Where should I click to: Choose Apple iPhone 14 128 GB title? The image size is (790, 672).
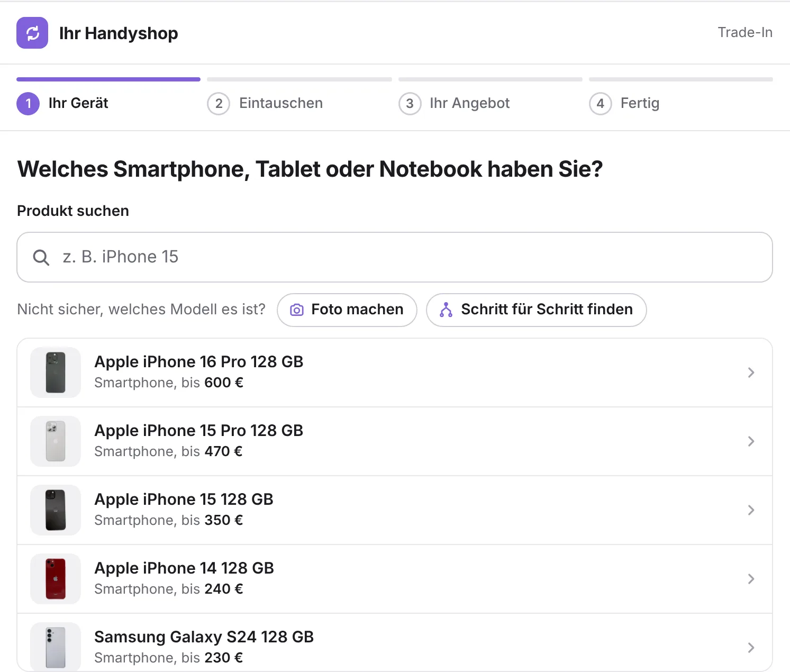coord(184,568)
